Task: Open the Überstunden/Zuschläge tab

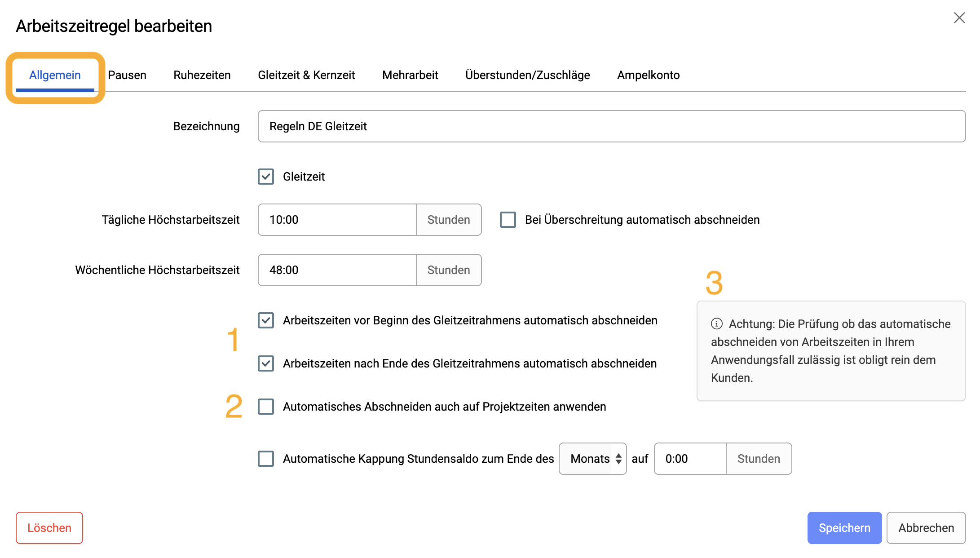Action: tap(528, 75)
